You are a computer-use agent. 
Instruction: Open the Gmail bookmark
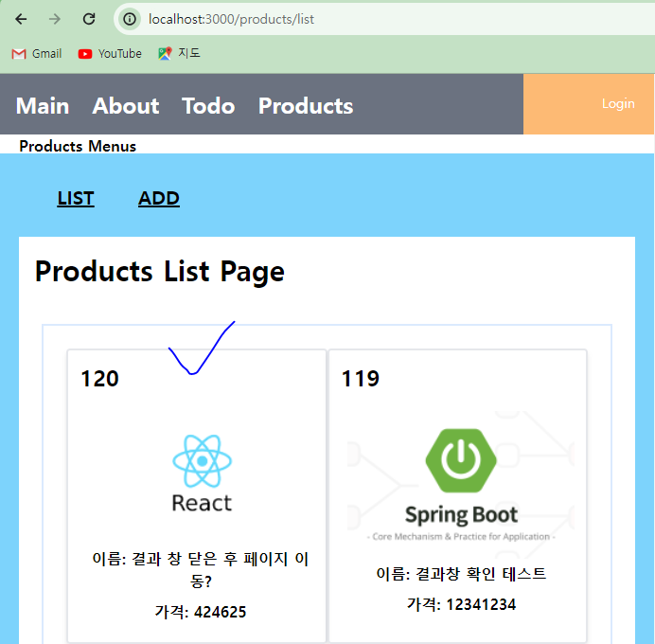37,53
